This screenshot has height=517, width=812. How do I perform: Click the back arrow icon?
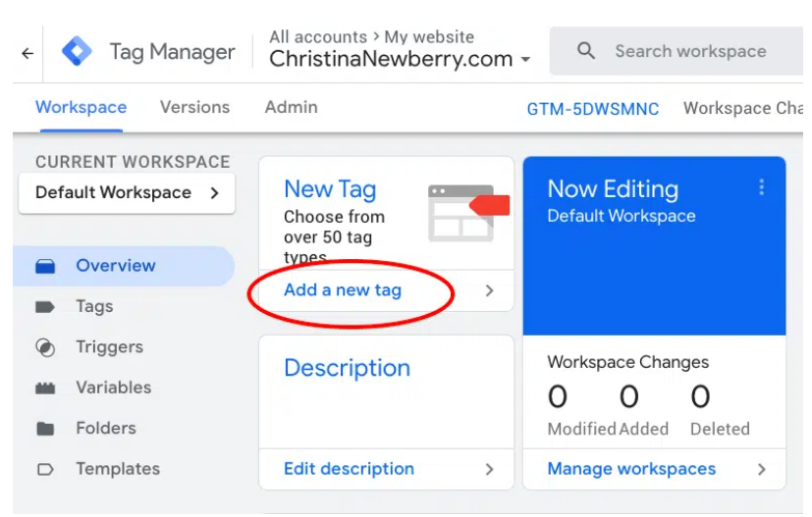27,53
